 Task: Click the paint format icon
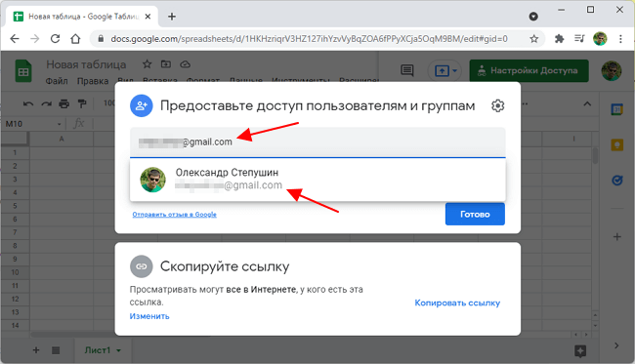(x=82, y=104)
